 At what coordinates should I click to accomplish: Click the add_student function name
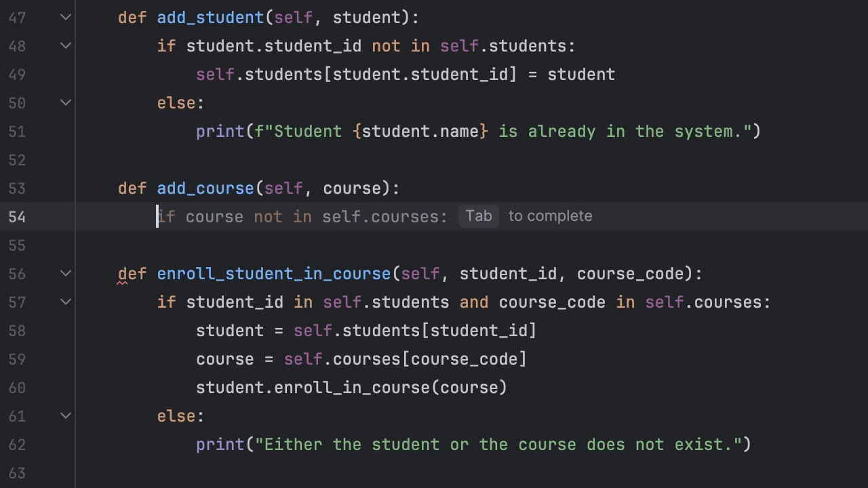tap(210, 18)
